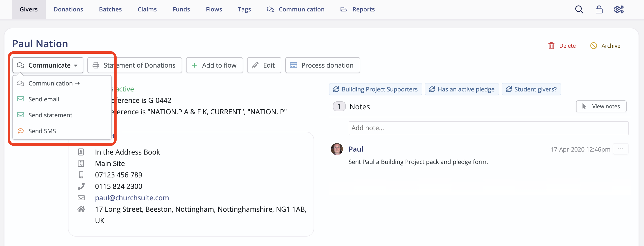Viewport: 644px width, 246px height.
Task: Email Paul via paul@churchsuite.com link
Action: [132, 198]
